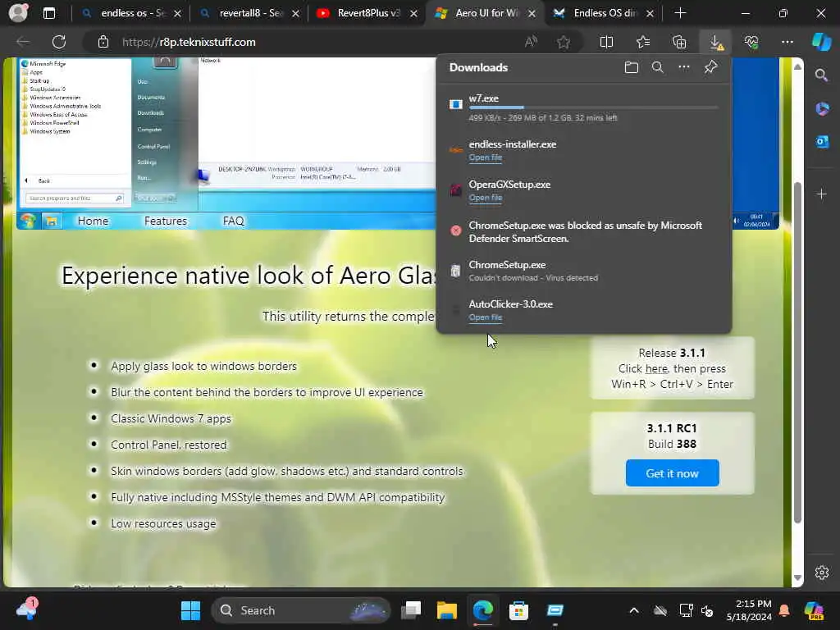Show hidden system tray icons chevron
This screenshot has height=630, width=840.
634,610
